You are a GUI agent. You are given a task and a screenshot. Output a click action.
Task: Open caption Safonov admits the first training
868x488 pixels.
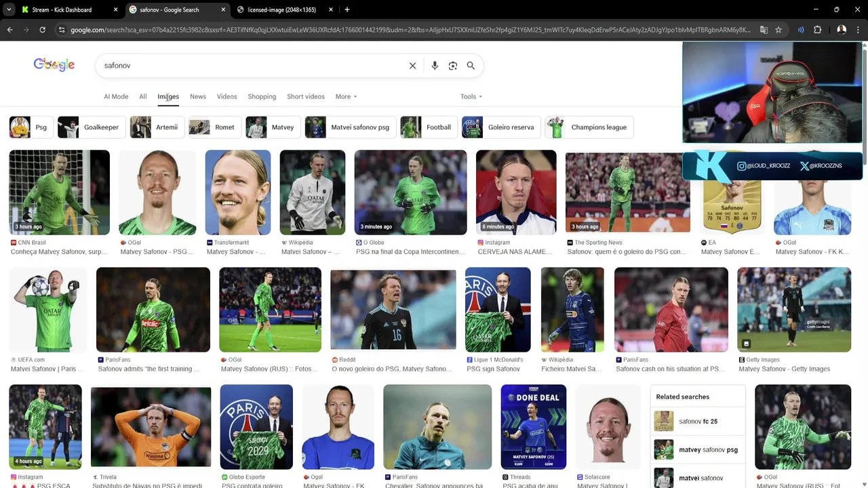[149, 369]
